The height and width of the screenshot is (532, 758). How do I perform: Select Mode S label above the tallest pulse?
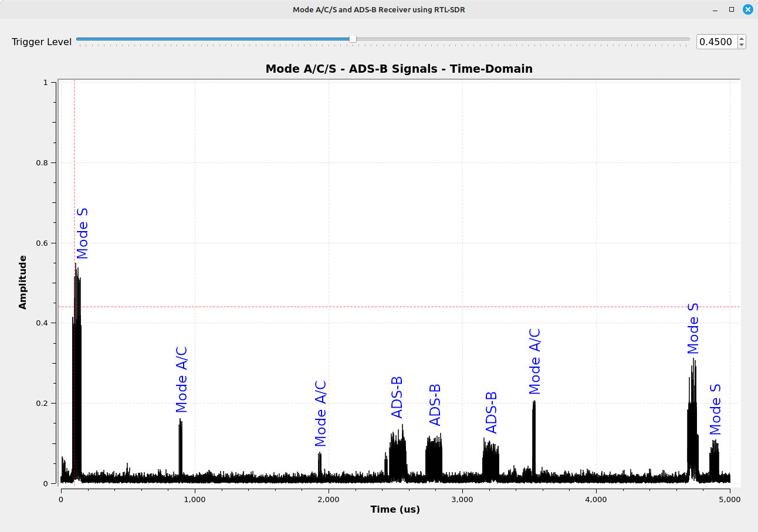pyautogui.click(x=82, y=233)
